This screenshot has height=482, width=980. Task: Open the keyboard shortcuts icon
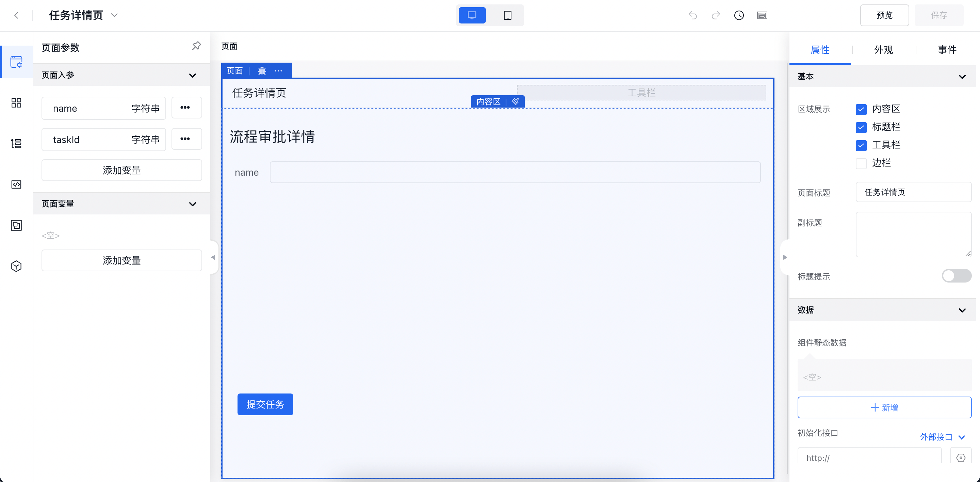pyautogui.click(x=762, y=15)
